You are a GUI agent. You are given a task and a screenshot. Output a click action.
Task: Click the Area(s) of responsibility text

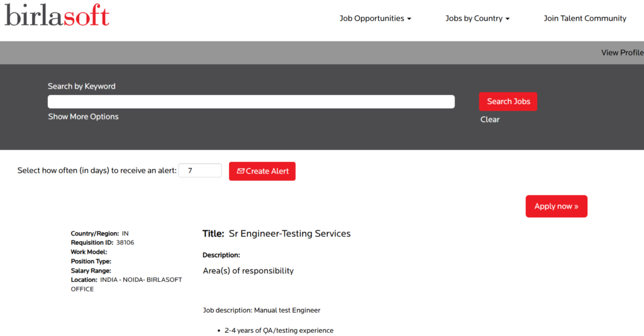(248, 271)
